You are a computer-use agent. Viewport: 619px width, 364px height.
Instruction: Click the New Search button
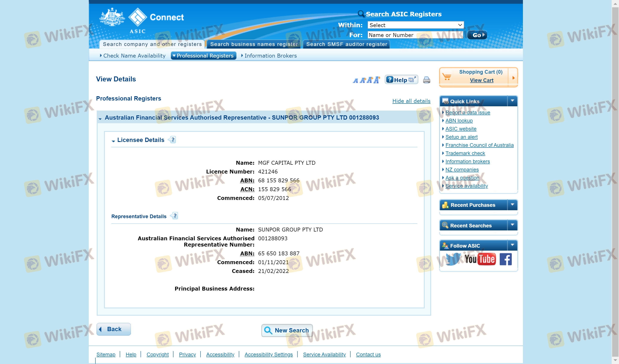(287, 330)
